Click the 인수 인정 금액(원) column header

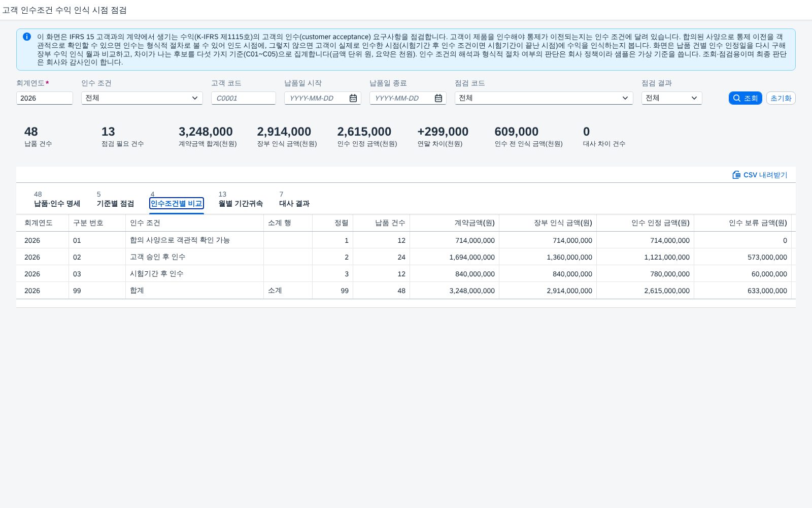click(646, 223)
